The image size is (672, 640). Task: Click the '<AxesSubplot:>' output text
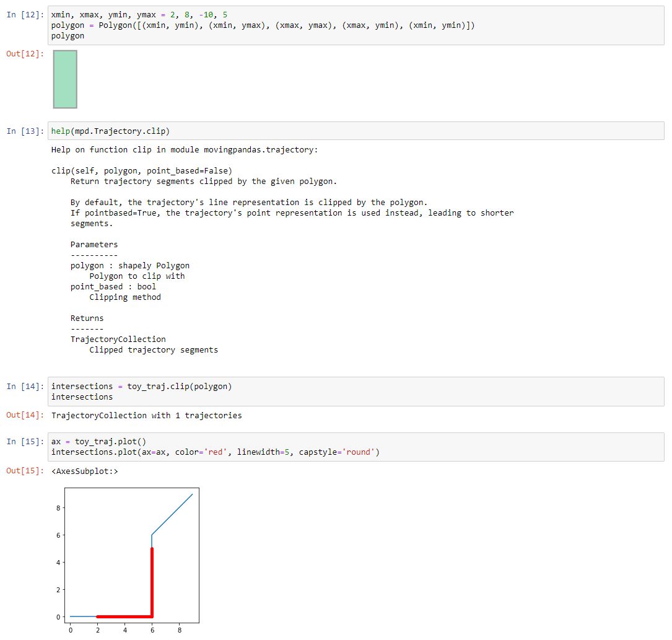pyautogui.click(x=84, y=471)
